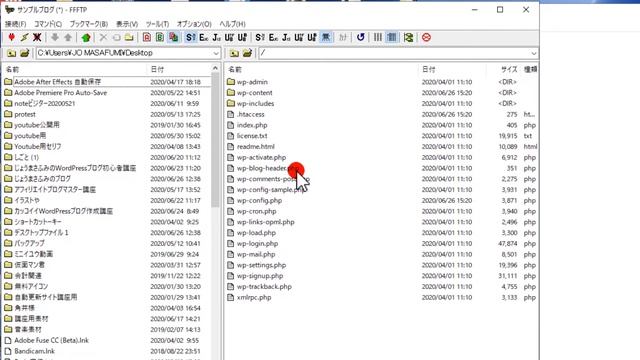Click the folder sync browsing icon
Viewport: 640px width, 360px height.
pyautogui.click(x=409, y=38)
